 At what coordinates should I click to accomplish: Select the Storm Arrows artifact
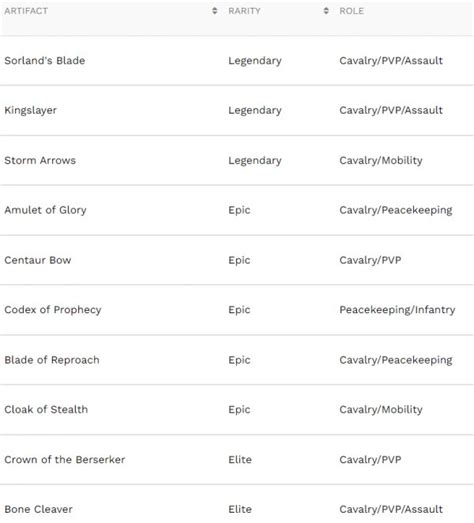pyautogui.click(x=40, y=160)
